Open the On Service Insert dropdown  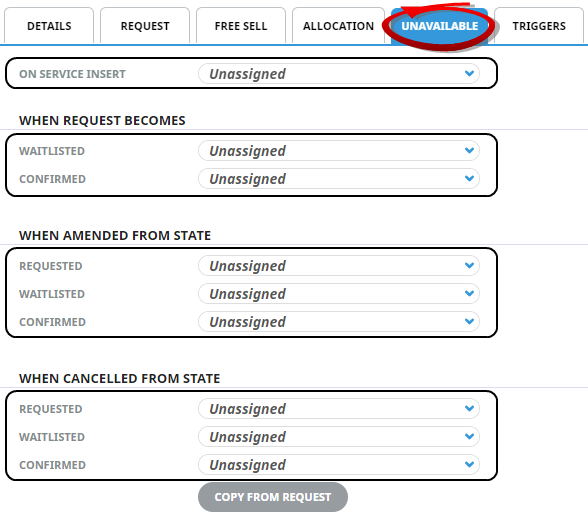[339, 74]
